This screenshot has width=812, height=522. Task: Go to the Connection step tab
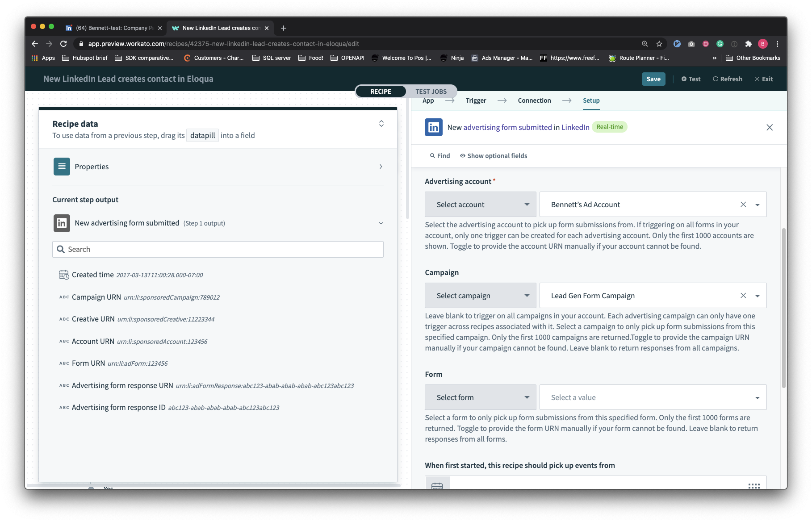(x=534, y=100)
